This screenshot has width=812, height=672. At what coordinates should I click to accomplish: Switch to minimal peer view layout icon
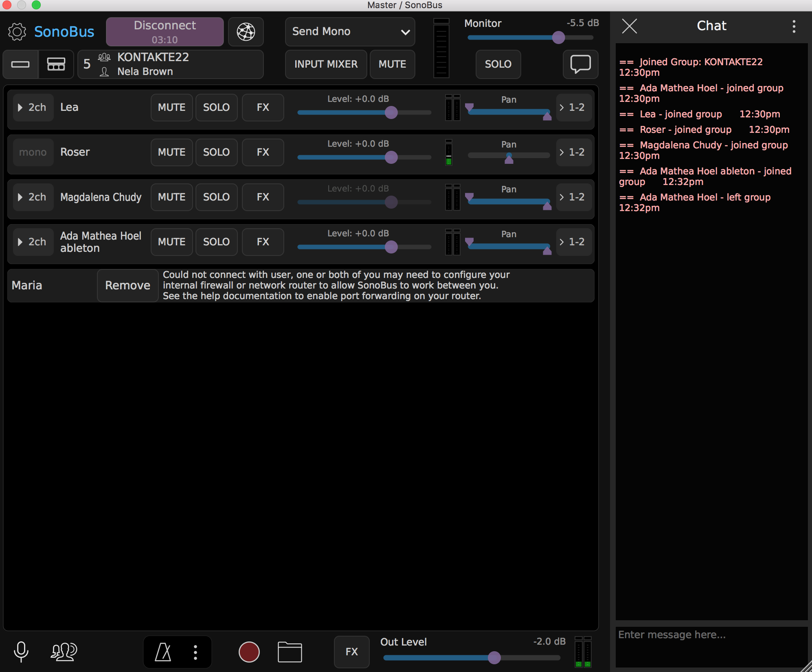point(20,64)
